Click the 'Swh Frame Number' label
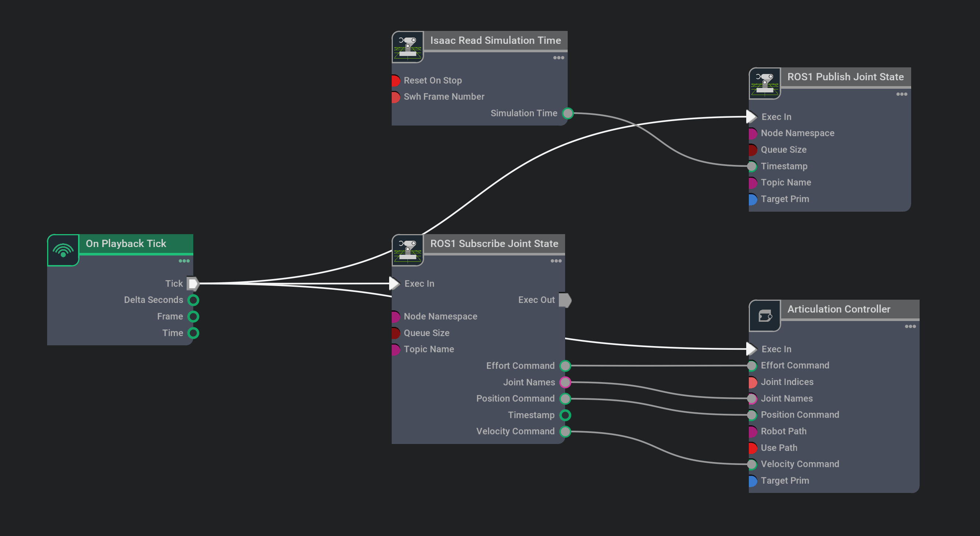This screenshot has height=536, width=980. click(444, 97)
